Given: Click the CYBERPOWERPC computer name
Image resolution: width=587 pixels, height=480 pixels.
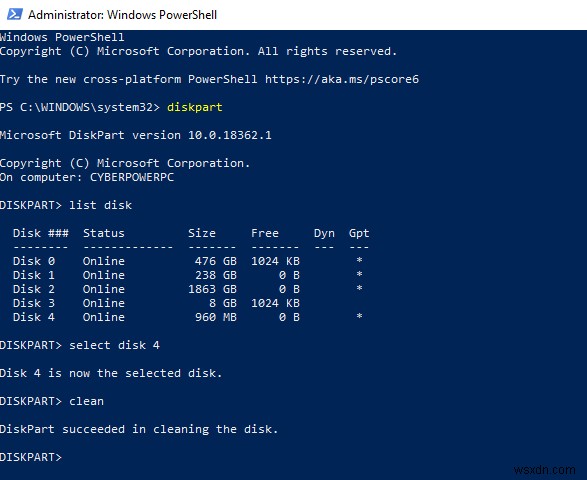Looking at the screenshot, I should pos(132,177).
